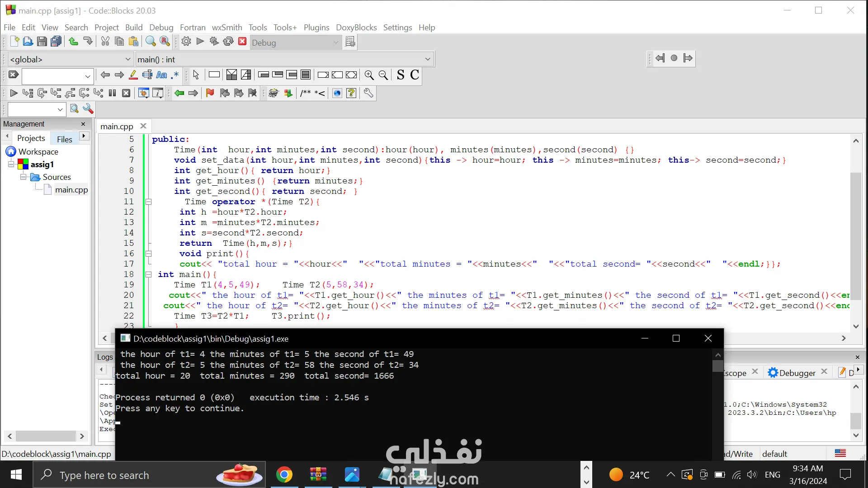Viewport: 868px width, 488px height.
Task: Toggle the Match case Aa option
Action: pyautogui.click(x=161, y=75)
